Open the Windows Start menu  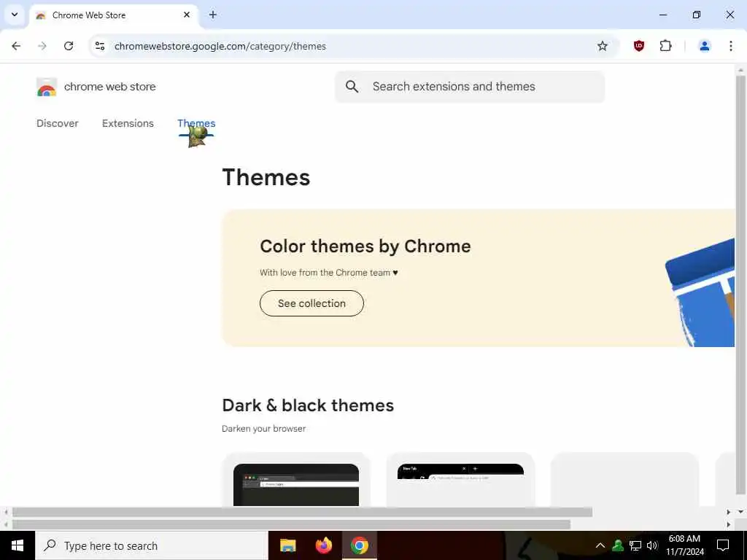pos(18,545)
